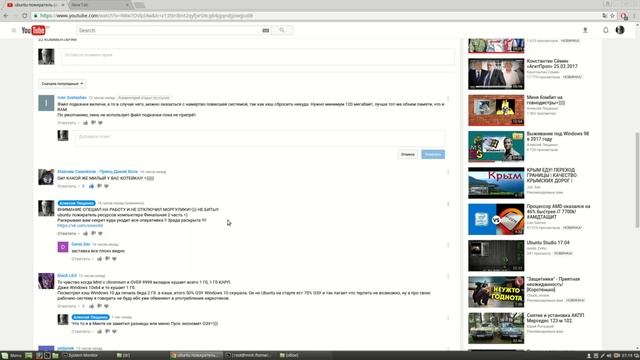Dislike the black LEO comment

coord(99,306)
